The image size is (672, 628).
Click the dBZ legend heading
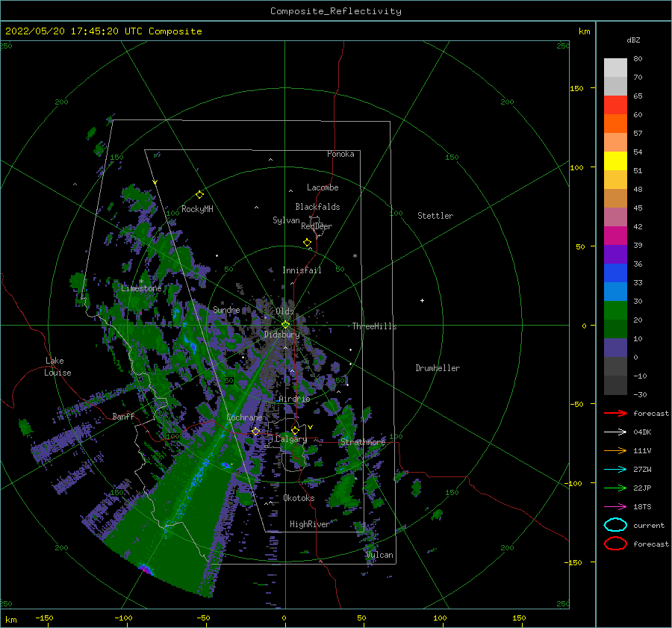pos(633,40)
